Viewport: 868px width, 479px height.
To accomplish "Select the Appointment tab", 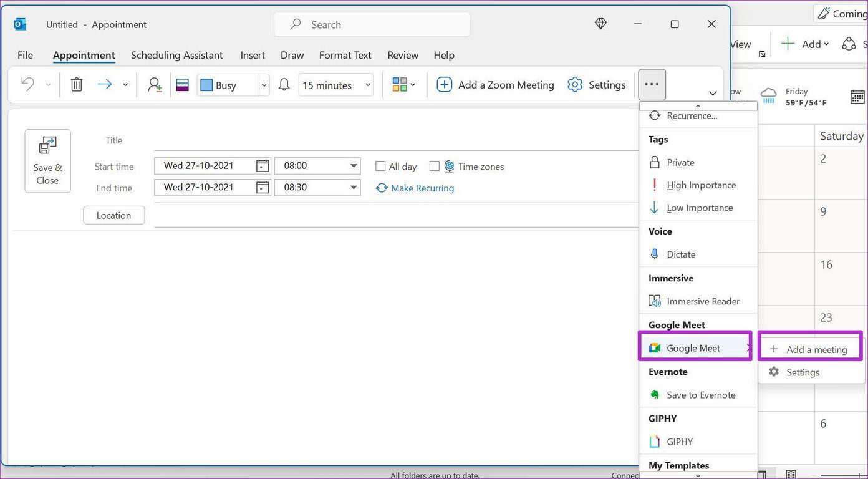I will tap(84, 55).
